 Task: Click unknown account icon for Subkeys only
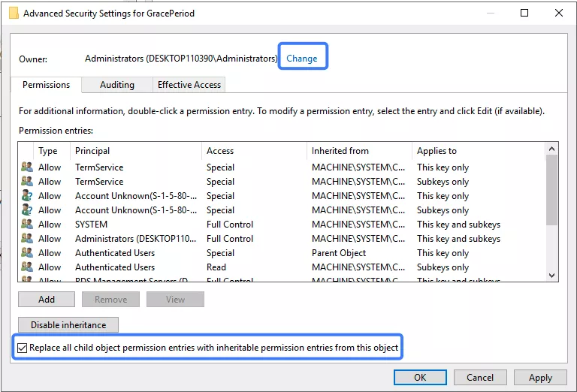coord(27,210)
